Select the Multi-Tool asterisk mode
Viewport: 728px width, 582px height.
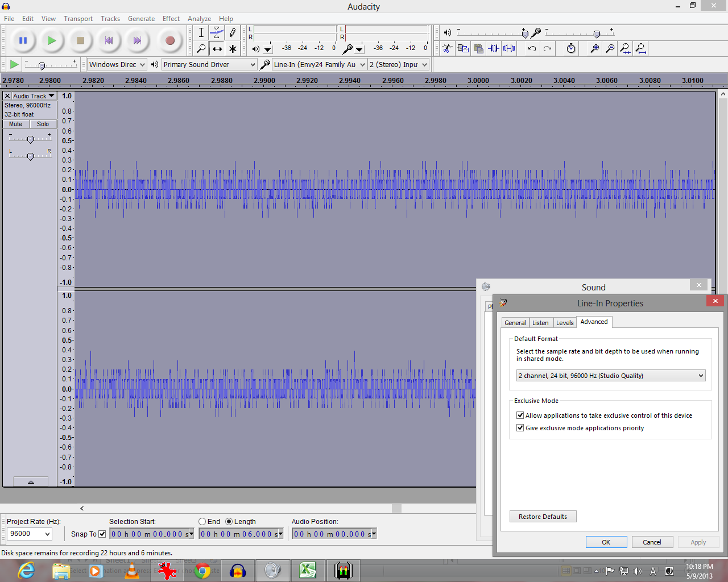click(233, 49)
